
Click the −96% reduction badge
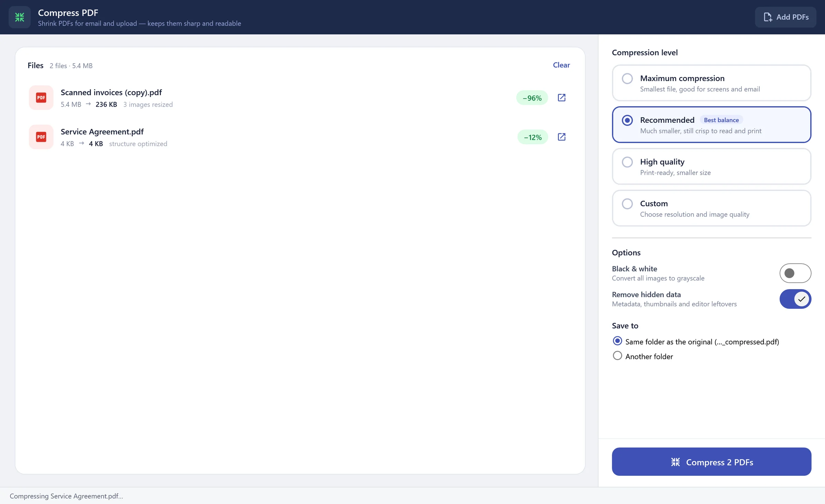[532, 98]
